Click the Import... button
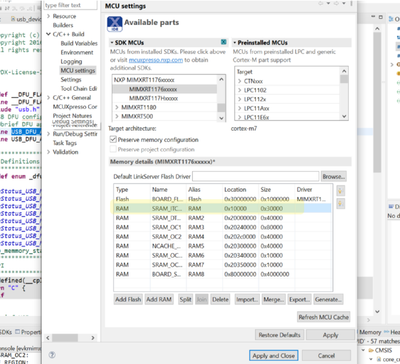 pos(247,299)
